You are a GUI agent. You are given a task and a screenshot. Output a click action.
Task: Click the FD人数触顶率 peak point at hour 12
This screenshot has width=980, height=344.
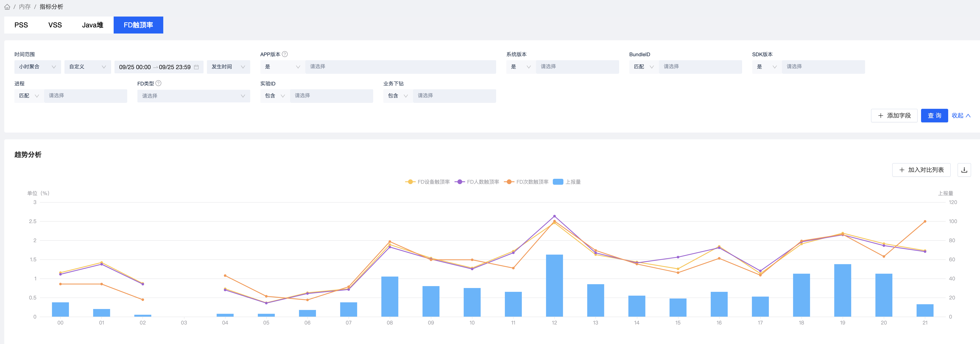pos(554,216)
